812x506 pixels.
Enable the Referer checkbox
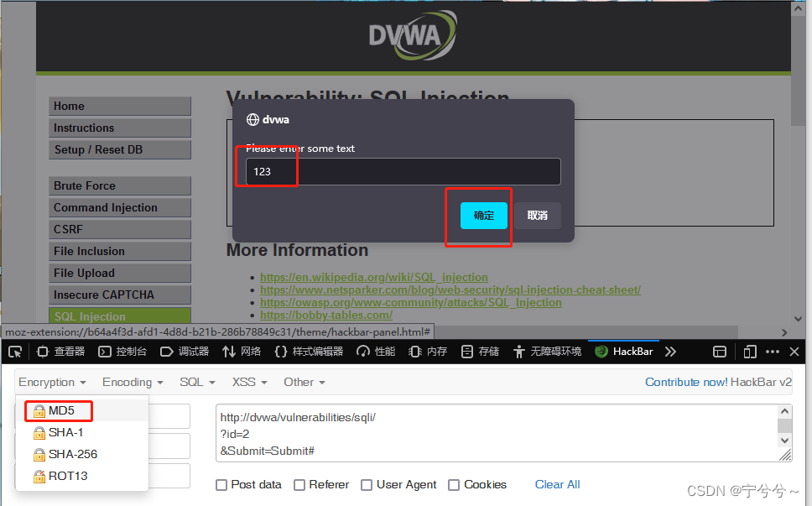(299, 485)
